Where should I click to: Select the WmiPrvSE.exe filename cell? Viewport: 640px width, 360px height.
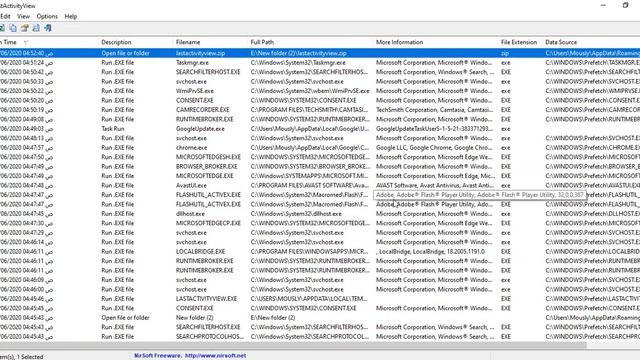tap(195, 91)
